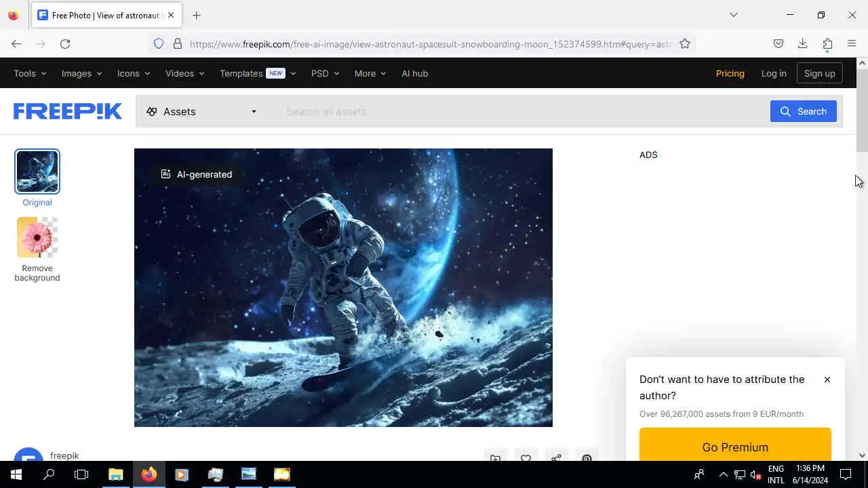Close the attribution premium popup
868x488 pixels.
pyautogui.click(x=827, y=380)
